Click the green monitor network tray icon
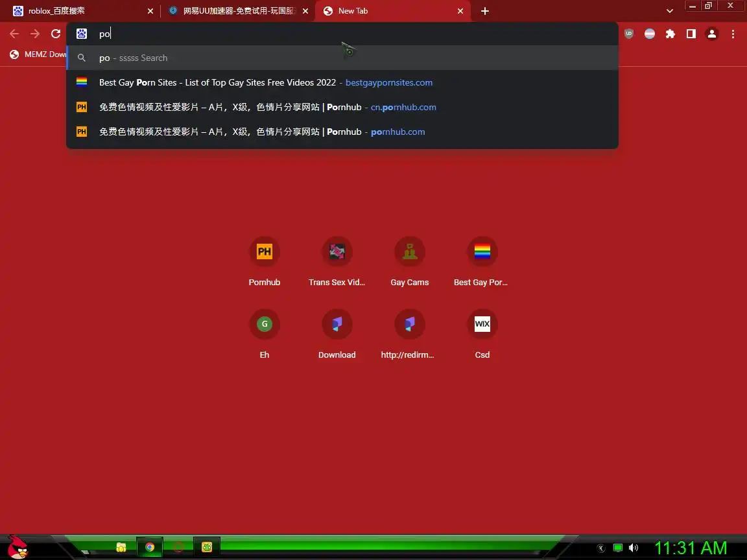 pyautogui.click(x=618, y=548)
